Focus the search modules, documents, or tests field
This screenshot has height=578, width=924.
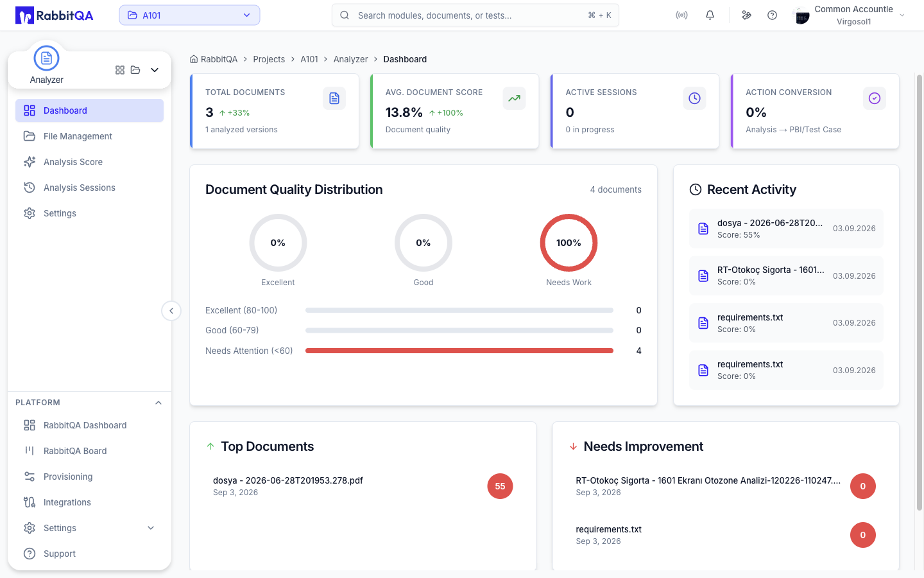pyautogui.click(x=475, y=15)
